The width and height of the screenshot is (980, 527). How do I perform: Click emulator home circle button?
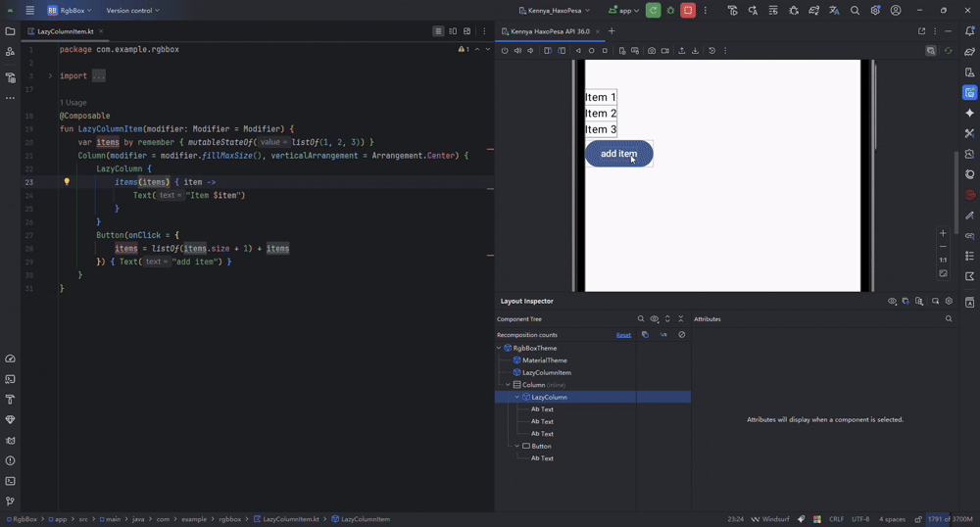coord(591,51)
